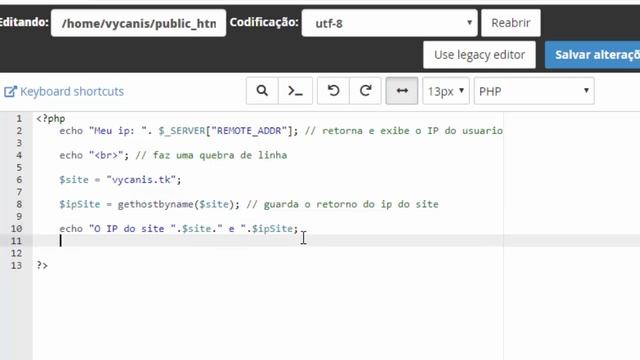Click the $ipSite variable at end of line 10

point(272,229)
